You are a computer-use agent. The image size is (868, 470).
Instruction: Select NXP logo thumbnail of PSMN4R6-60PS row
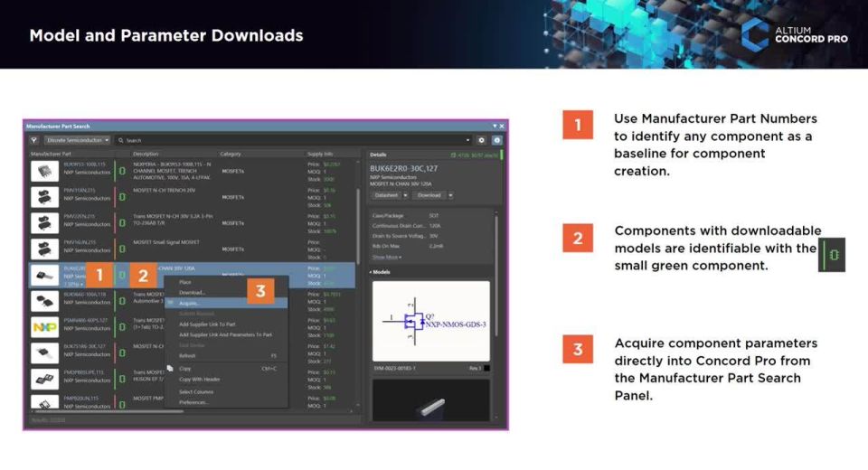(45, 327)
